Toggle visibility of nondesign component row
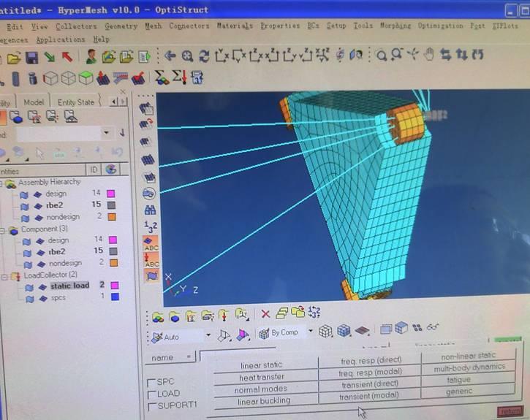530x420 pixels. (x=28, y=264)
